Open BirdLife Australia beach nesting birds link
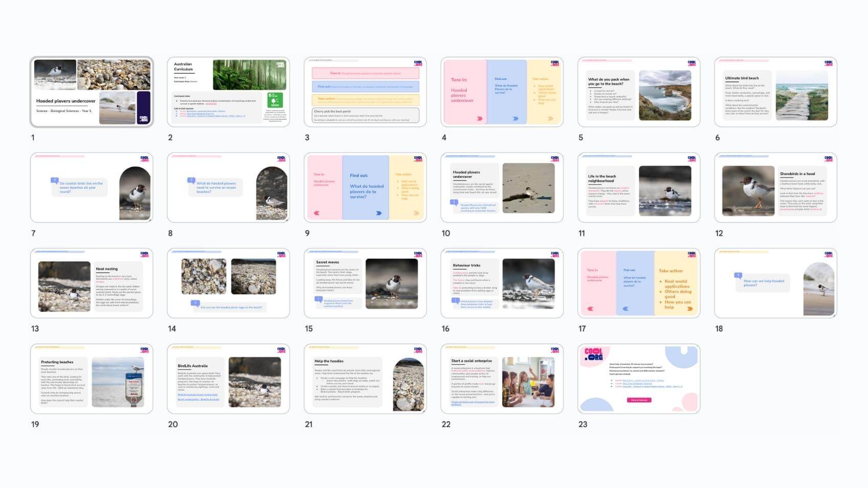 click(198, 394)
